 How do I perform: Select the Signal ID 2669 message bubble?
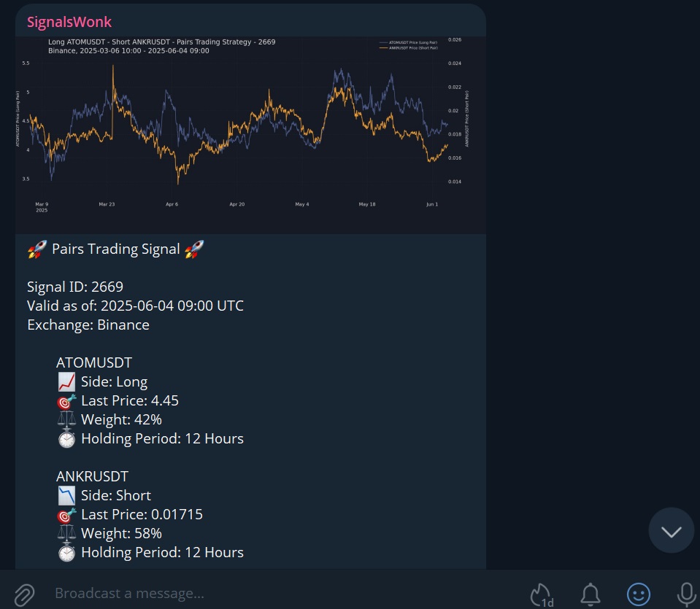tap(75, 287)
